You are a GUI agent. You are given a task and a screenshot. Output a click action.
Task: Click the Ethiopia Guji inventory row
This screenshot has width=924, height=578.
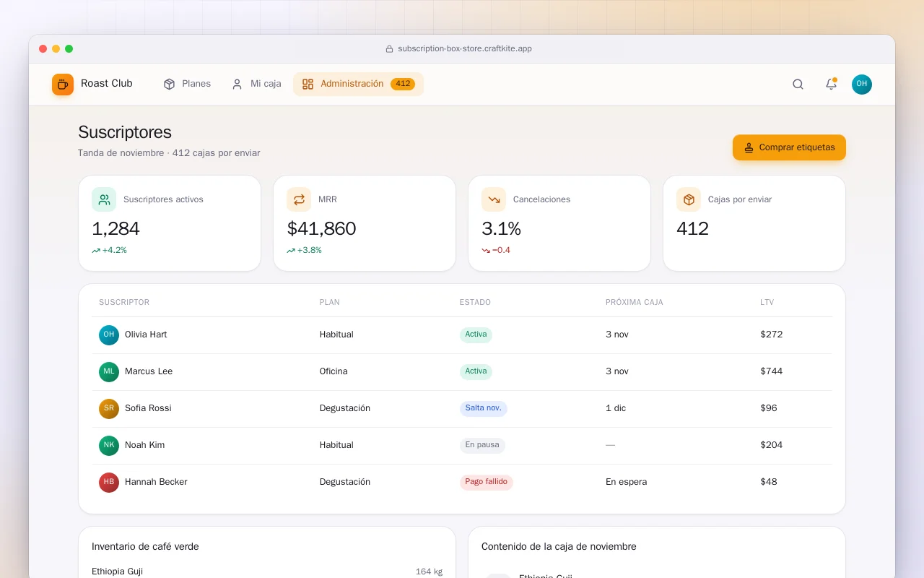click(267, 571)
